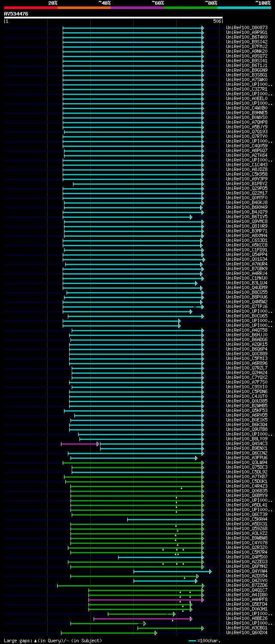Click the orange ~40% identity legend bar
Screen dimensions: 275x644
tap(84, 8)
